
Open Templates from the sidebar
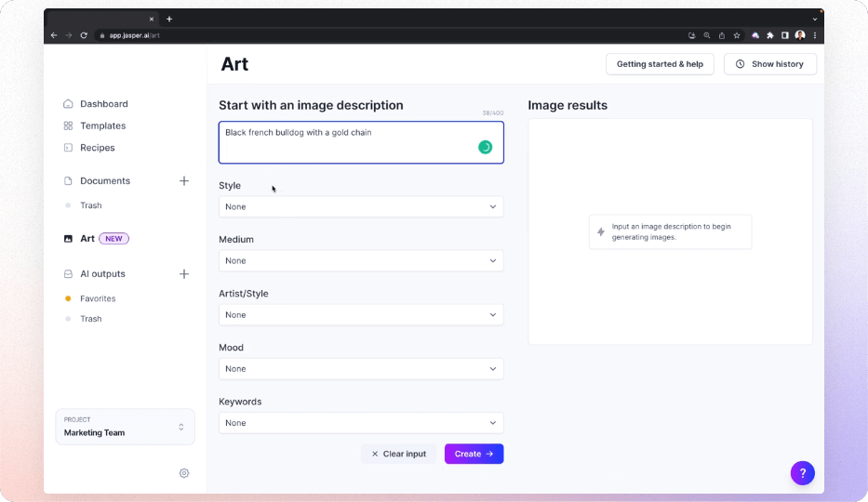pos(102,126)
